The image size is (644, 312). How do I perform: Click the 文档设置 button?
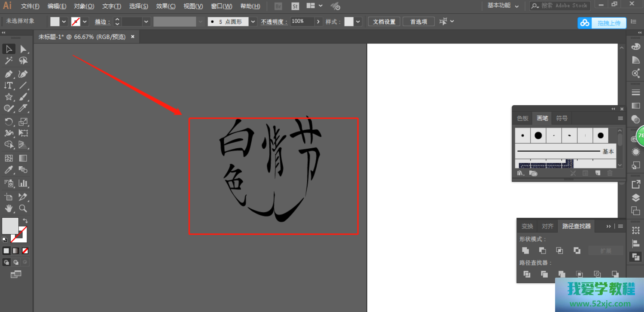[384, 21]
